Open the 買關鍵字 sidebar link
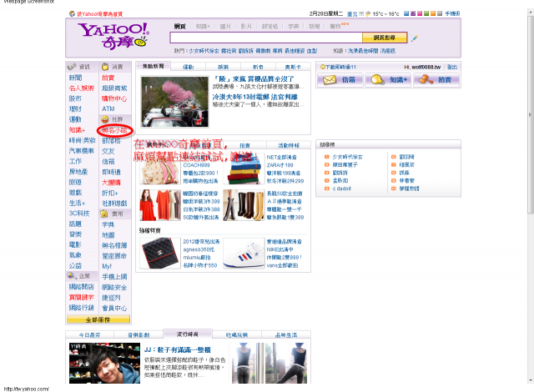 pyautogui.click(x=82, y=297)
